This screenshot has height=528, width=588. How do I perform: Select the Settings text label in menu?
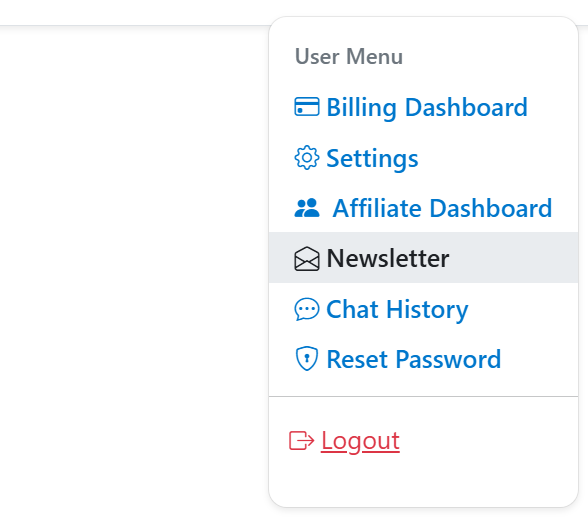pyautogui.click(x=372, y=159)
